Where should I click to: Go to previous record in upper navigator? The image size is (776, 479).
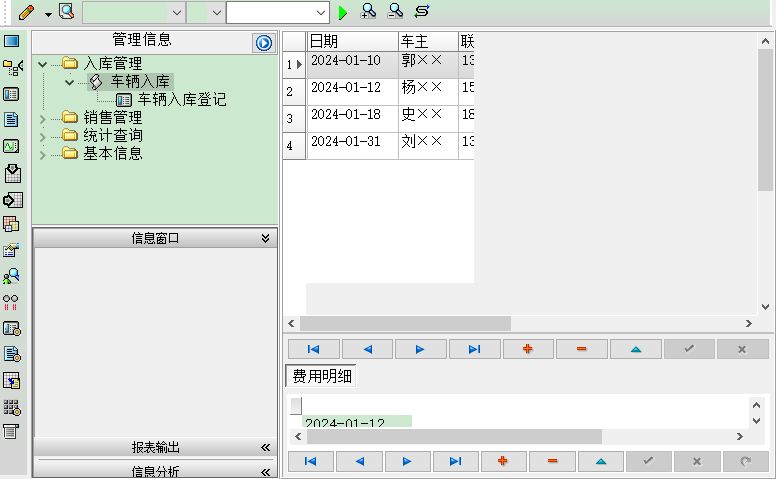pos(367,349)
